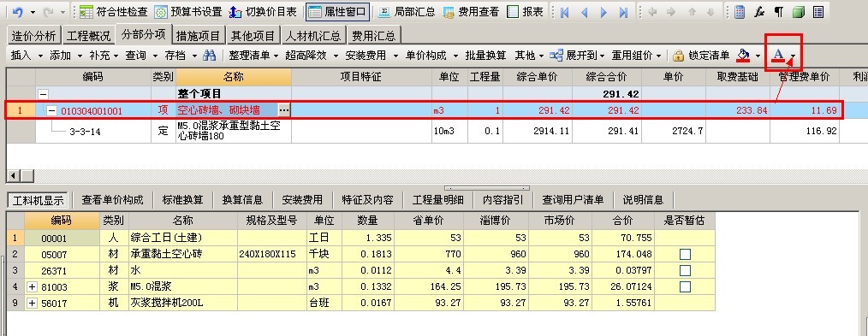Toggle the 属性窗口 properties window
This screenshot has width=868, height=336.
click(337, 12)
